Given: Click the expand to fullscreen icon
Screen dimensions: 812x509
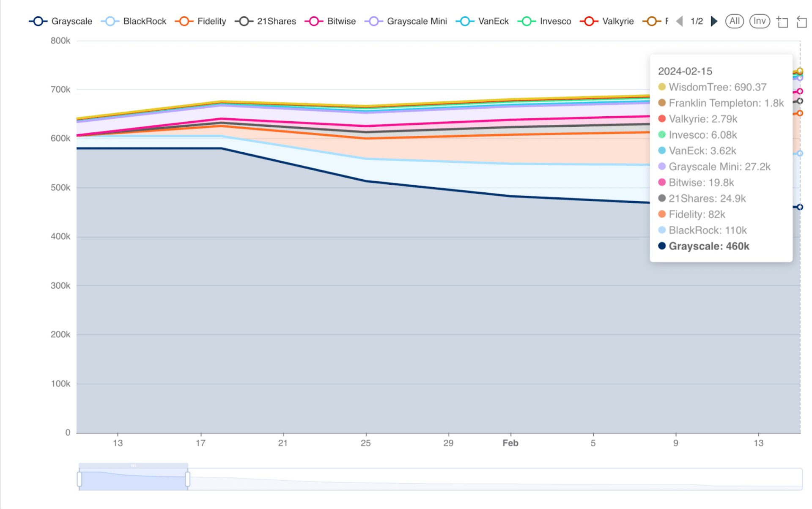Looking at the screenshot, I should click(783, 21).
